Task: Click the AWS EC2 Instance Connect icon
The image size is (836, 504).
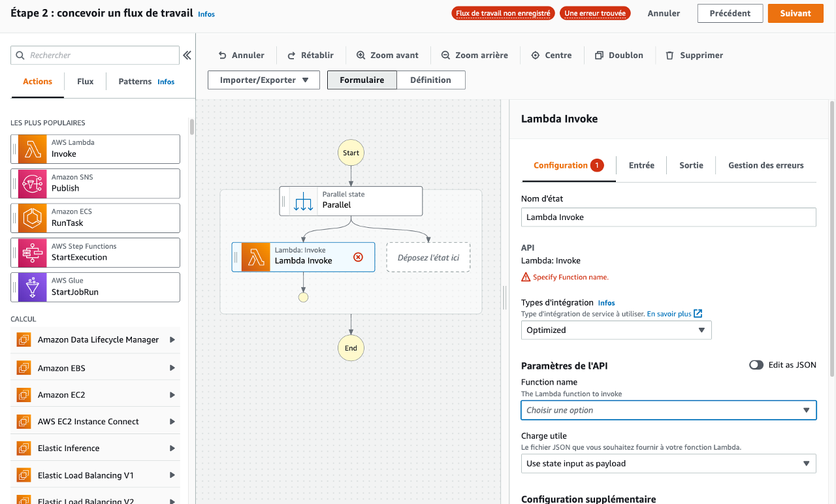Action: [x=24, y=421]
